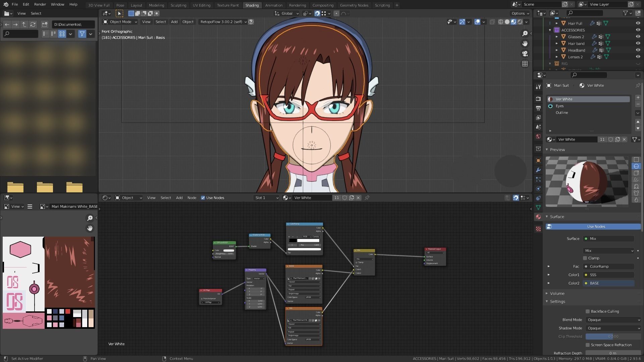The width and height of the screenshot is (644, 362).
Task: Open the View Layer properties tab
Action: coord(538,117)
